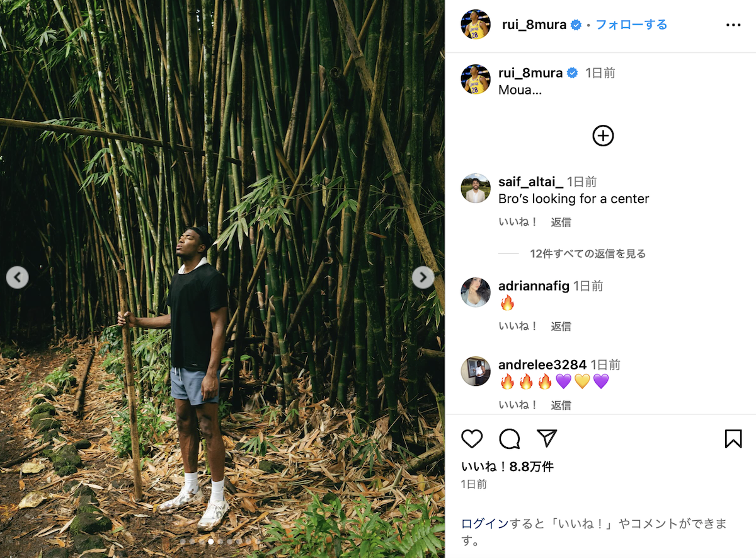
Task: Open comments with the speech bubble icon
Action: pos(510,439)
